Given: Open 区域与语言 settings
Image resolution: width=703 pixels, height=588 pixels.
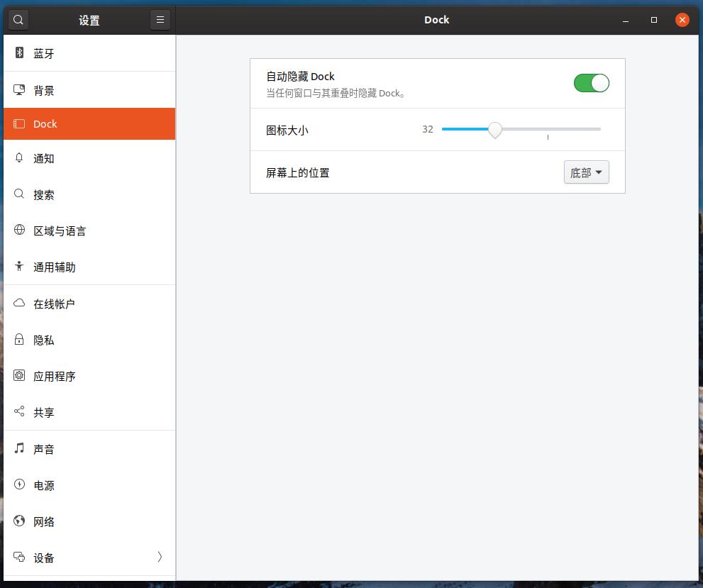Looking at the screenshot, I should coord(89,231).
